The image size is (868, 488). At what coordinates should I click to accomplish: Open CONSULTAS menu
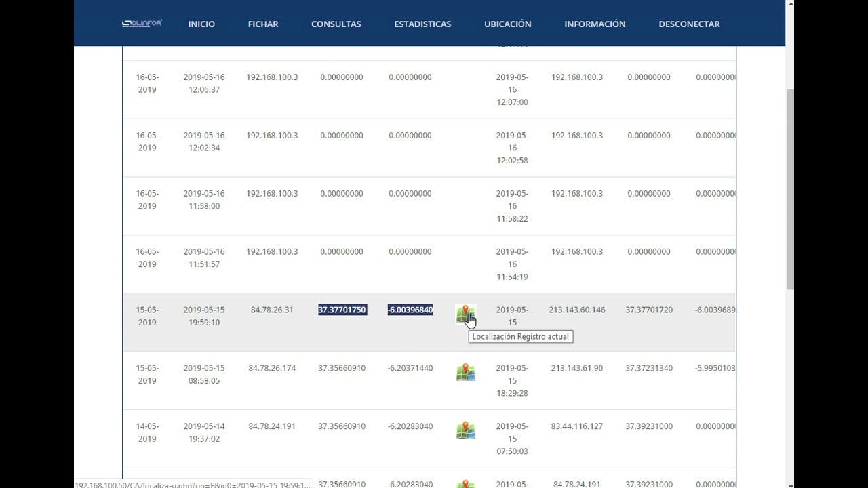pyautogui.click(x=336, y=24)
